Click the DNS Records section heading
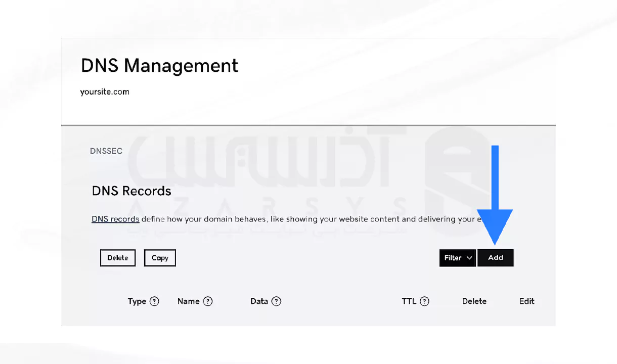The width and height of the screenshot is (617, 364). [x=131, y=191]
